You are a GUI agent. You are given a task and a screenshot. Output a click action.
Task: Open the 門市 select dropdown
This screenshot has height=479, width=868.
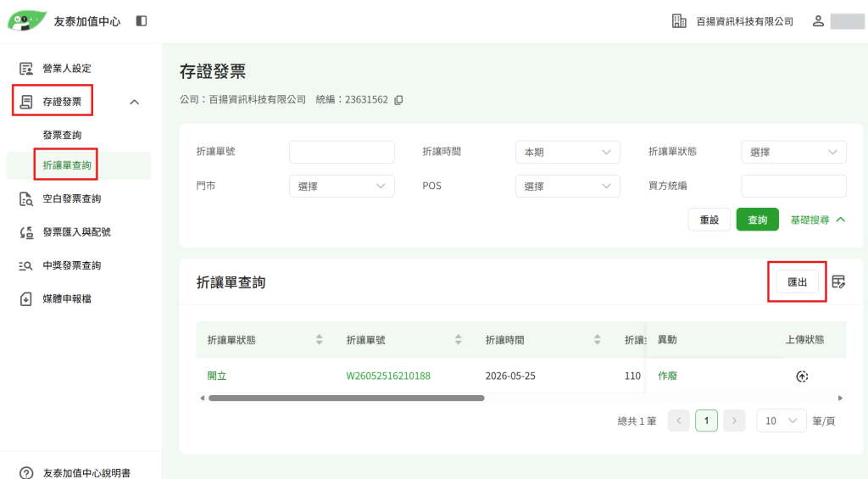pyautogui.click(x=342, y=186)
